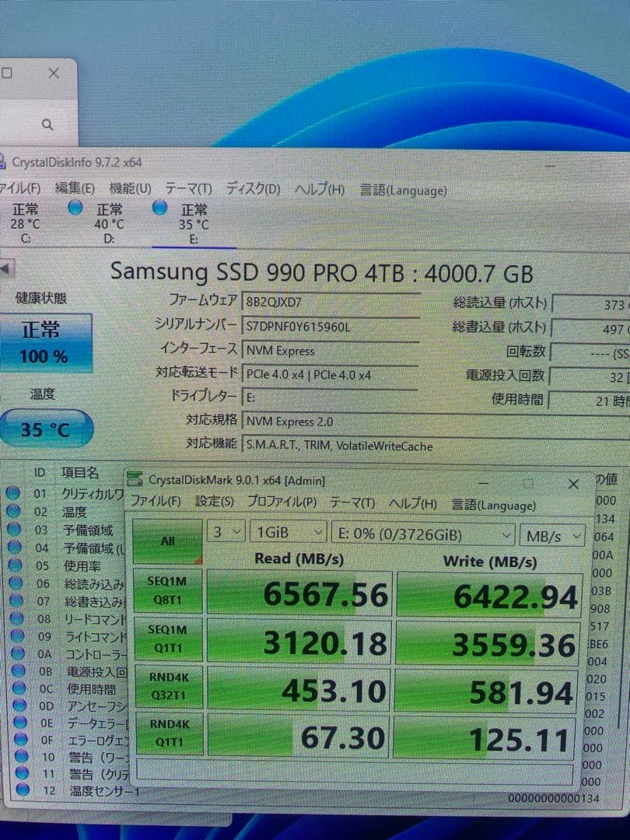Click the features field S.M.A.R.T., TRIM, VolatileWriteCache

[436, 445]
